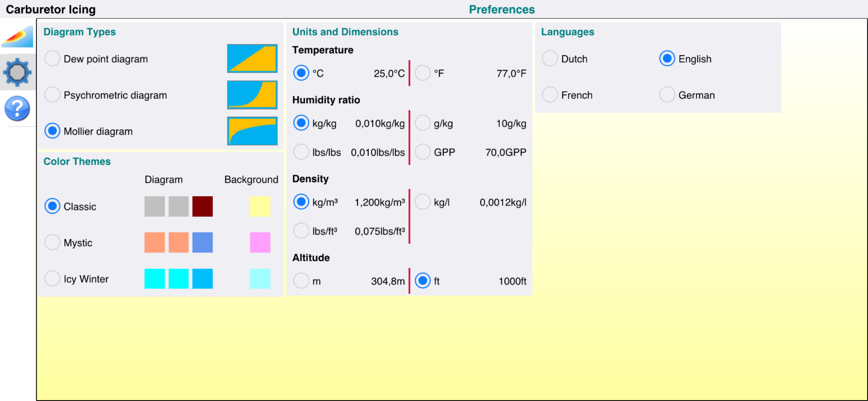Open the carburetor icing diagram view icon
The image size is (868, 401).
pyautogui.click(x=17, y=36)
